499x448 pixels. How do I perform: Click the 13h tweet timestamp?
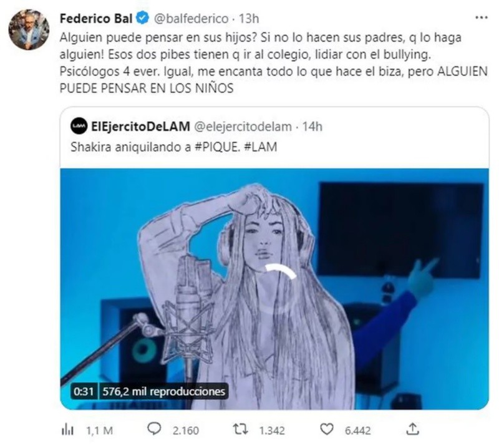(x=249, y=19)
